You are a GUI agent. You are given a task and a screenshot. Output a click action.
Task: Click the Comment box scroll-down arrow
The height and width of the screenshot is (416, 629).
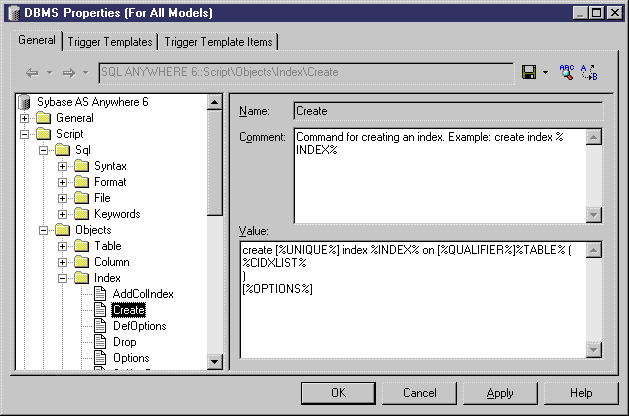(593, 215)
